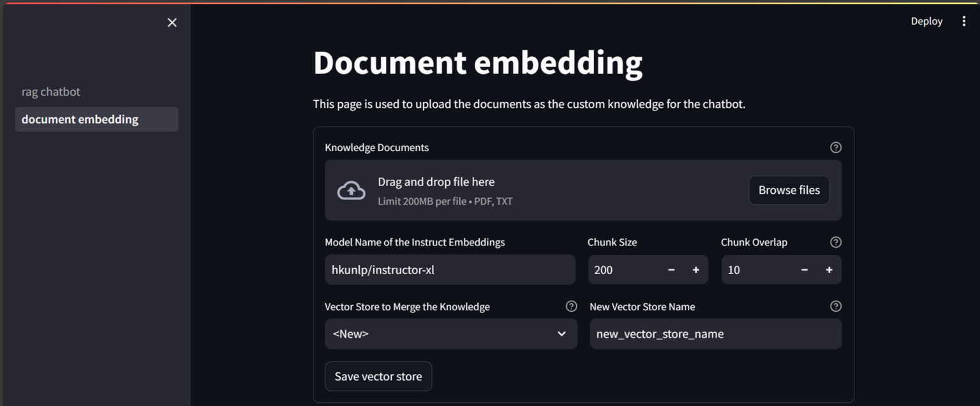Close the sidebar with the X icon
This screenshot has height=406, width=980.
click(x=172, y=22)
